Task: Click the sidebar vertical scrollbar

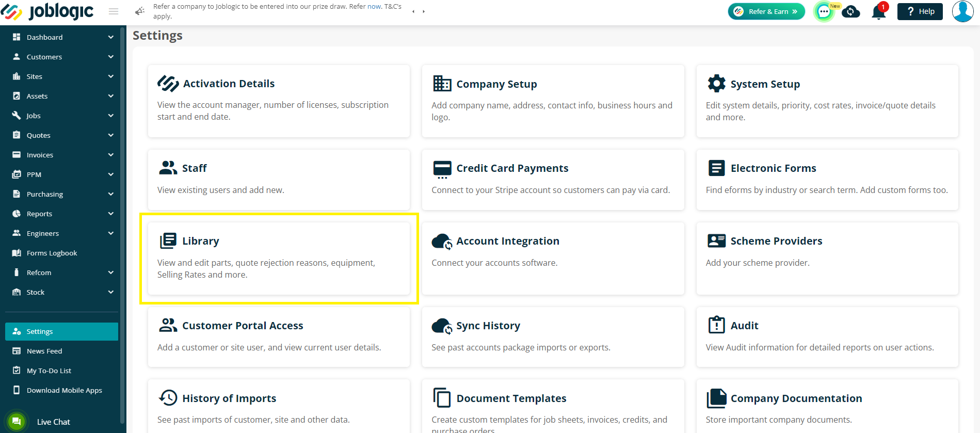Action: 122,225
